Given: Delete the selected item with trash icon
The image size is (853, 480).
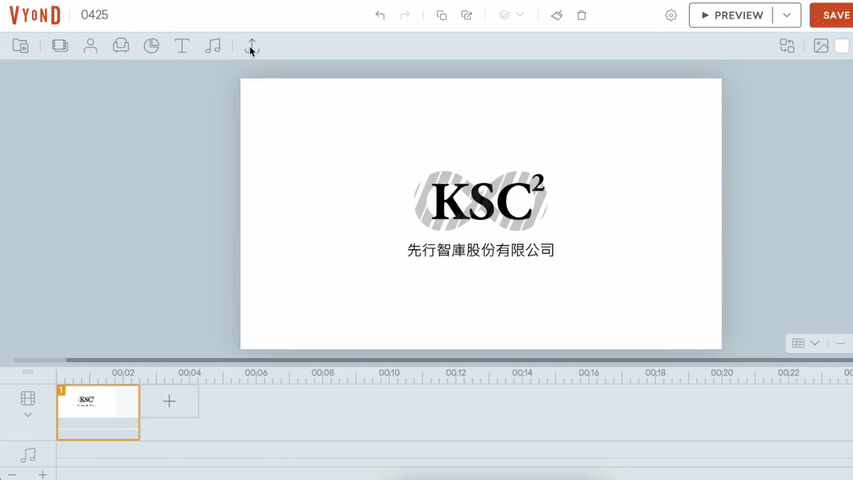Looking at the screenshot, I should (582, 15).
